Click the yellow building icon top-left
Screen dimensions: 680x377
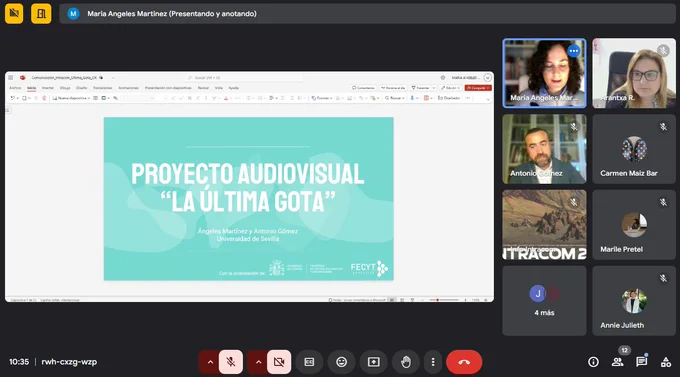41,14
